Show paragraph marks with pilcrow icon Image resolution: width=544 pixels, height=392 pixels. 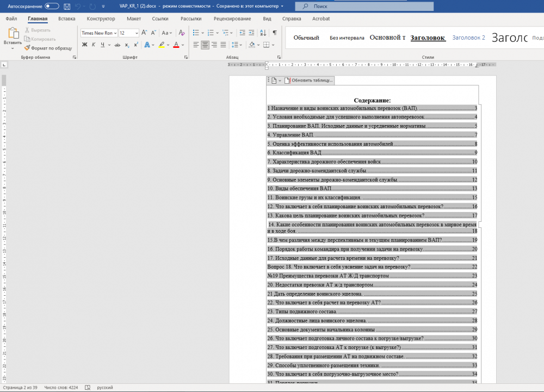tap(274, 33)
